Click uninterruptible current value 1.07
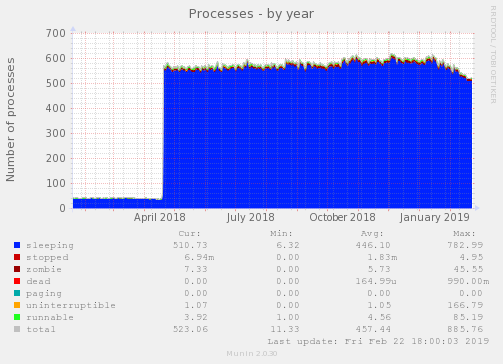The image size is (503, 364). coord(196,305)
